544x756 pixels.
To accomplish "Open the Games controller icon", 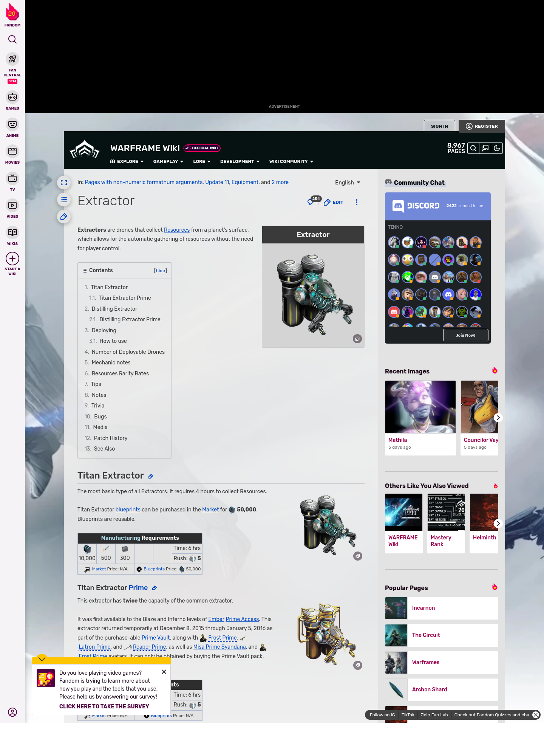I will [12, 97].
